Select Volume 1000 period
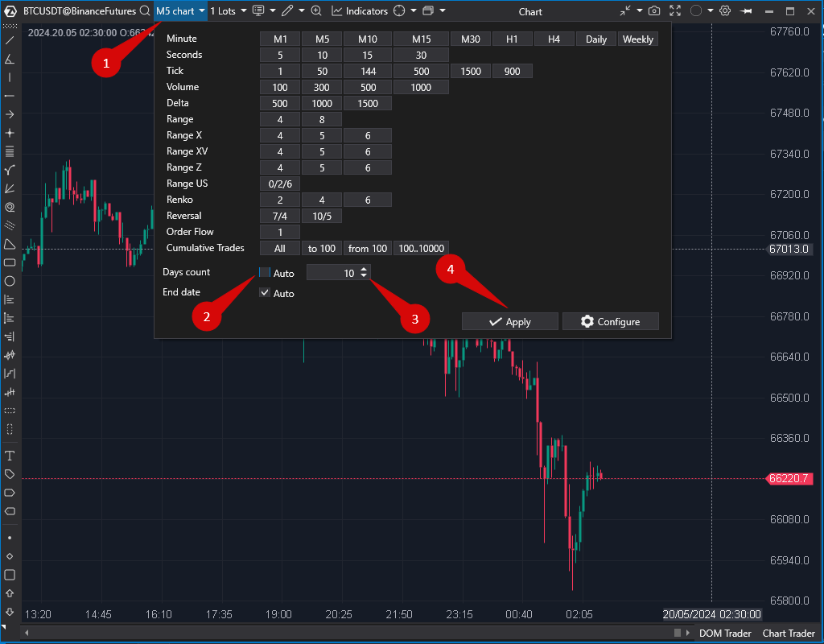This screenshot has height=644, width=824. pos(421,87)
